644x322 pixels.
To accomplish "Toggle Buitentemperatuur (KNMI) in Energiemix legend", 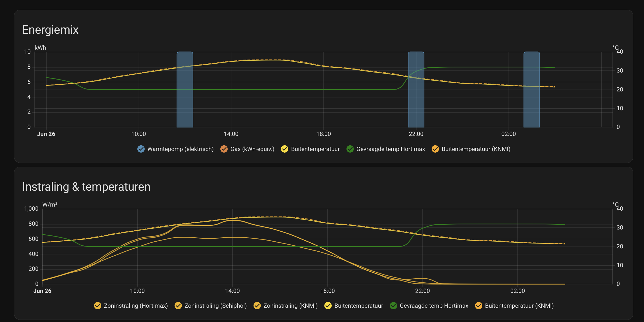I will coord(435,149).
